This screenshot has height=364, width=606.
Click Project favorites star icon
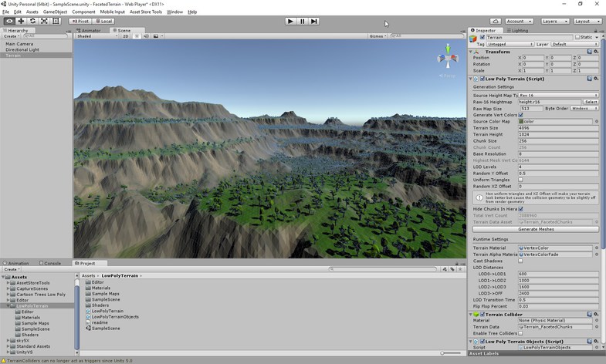tap(460, 269)
